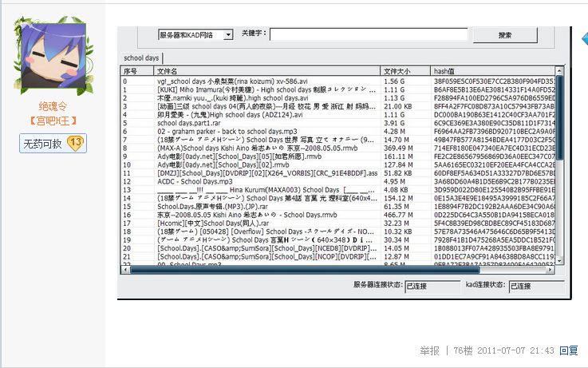588x368 pixels.
Task: Click file size 51.82 KB cell
Action: [x=397, y=173]
